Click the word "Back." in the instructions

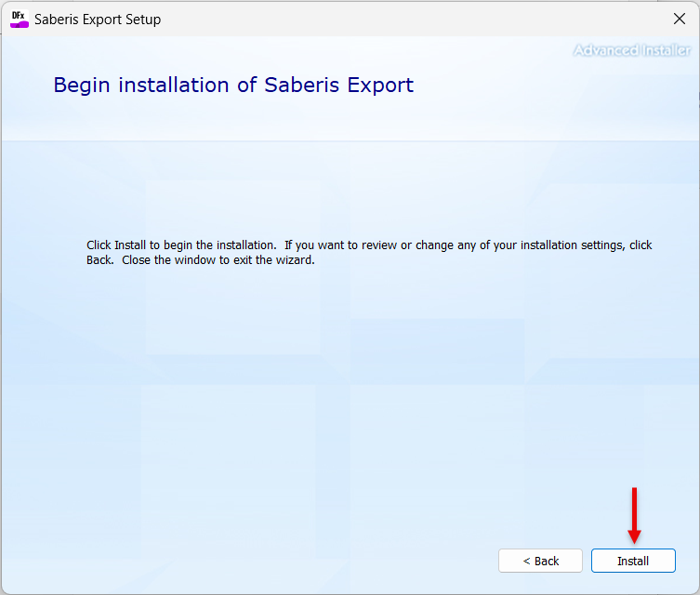(x=100, y=260)
